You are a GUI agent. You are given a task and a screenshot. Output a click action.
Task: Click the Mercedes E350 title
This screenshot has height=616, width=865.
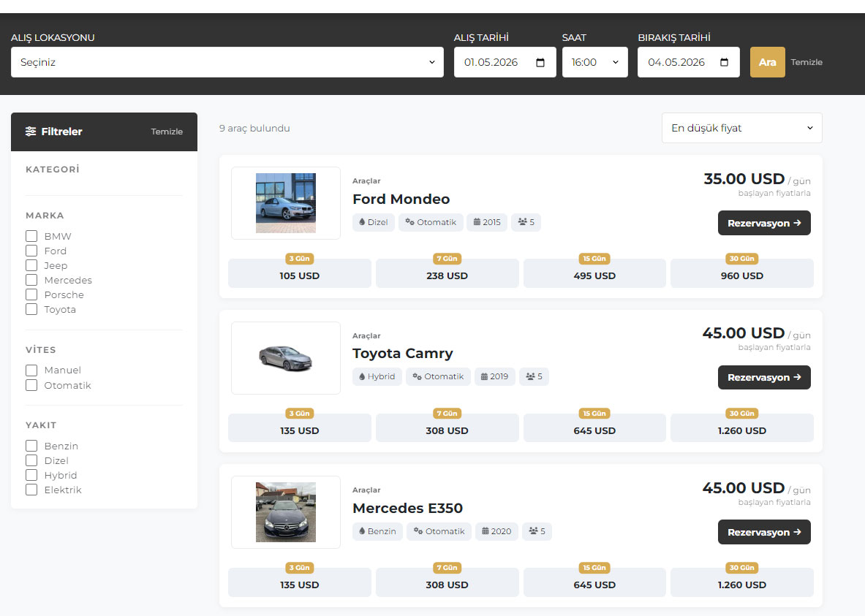(408, 508)
